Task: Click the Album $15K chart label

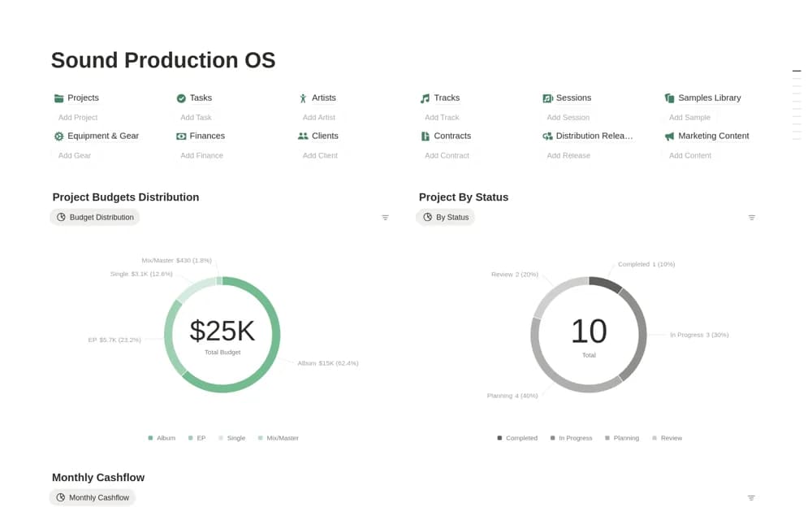Action: pyautogui.click(x=328, y=363)
